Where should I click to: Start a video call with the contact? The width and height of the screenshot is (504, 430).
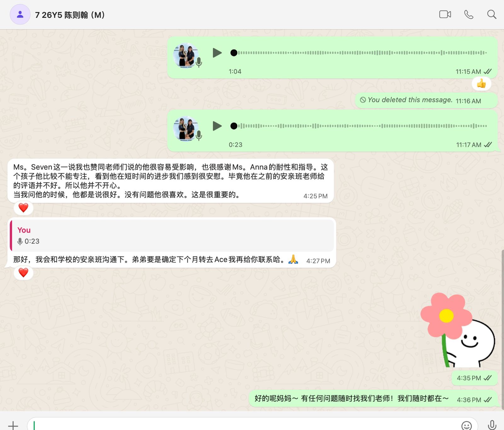point(445,14)
